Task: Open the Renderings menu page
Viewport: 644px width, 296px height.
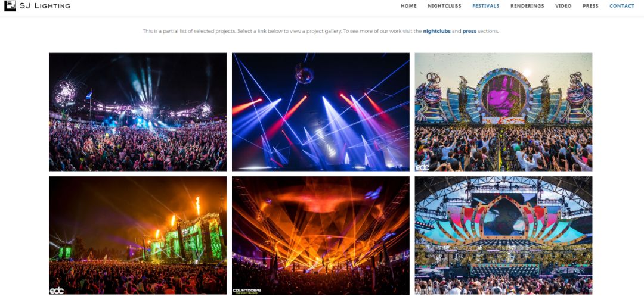Action: click(527, 6)
